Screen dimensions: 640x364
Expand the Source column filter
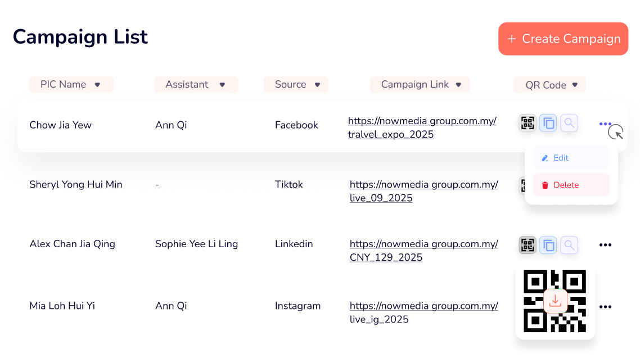317,85
